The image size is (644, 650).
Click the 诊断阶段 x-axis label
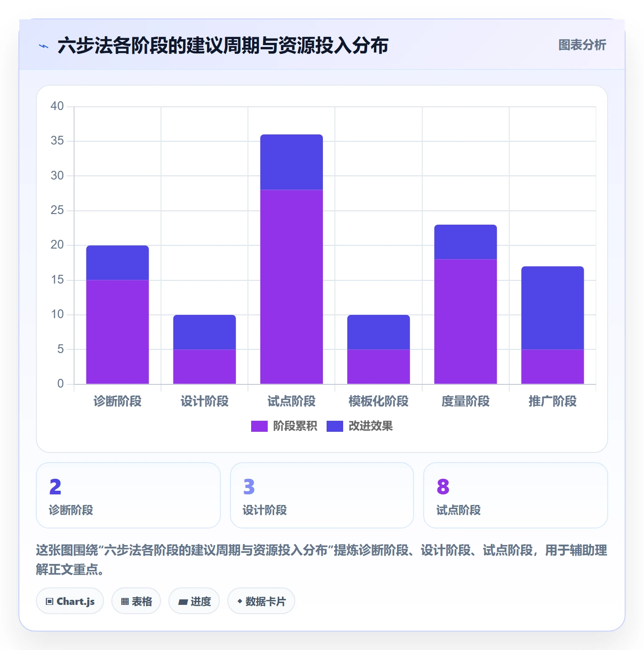(117, 401)
